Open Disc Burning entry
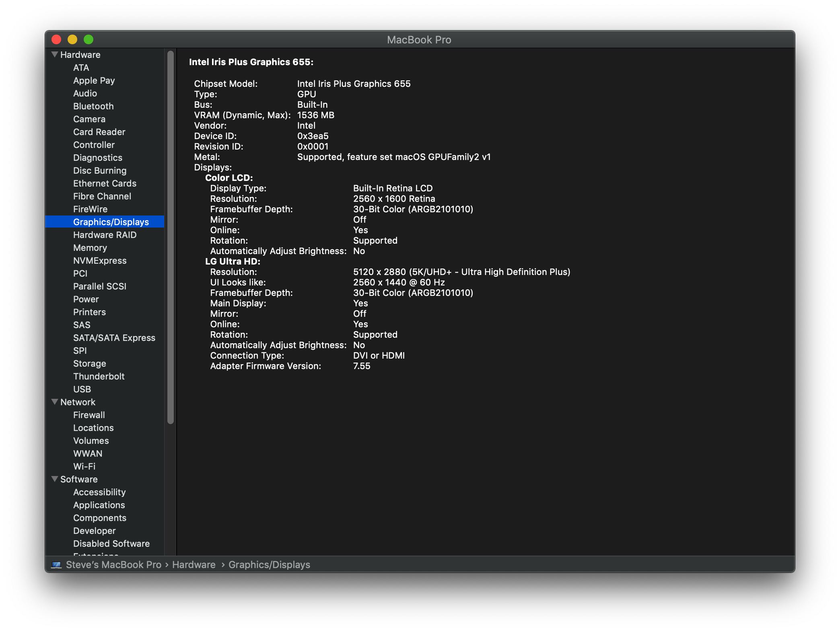 click(100, 170)
